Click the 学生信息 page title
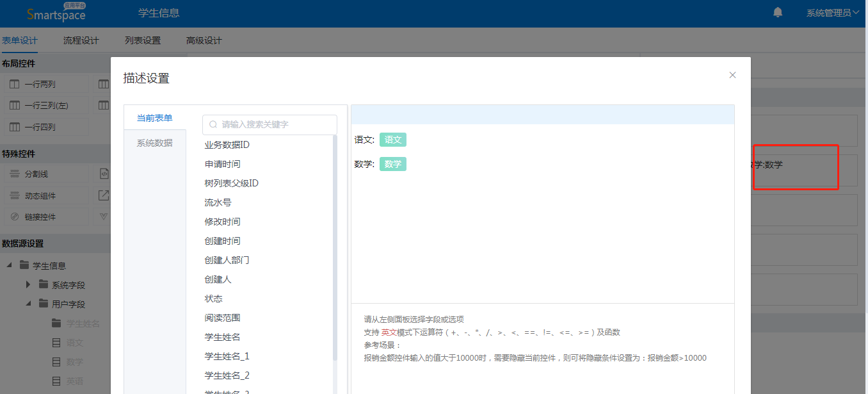 [x=159, y=13]
